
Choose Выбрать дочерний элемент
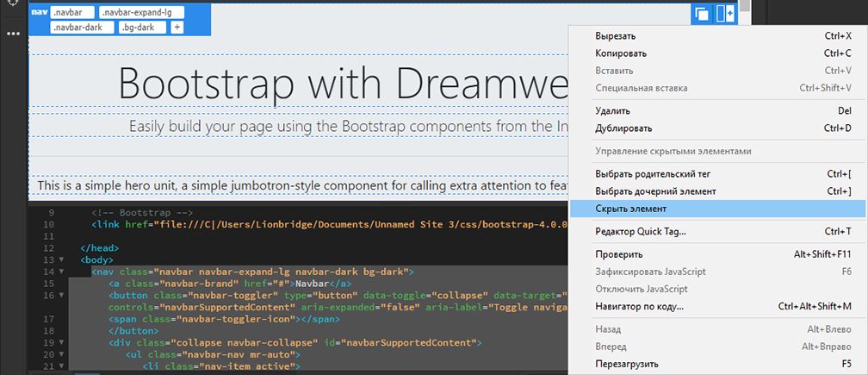(718, 191)
